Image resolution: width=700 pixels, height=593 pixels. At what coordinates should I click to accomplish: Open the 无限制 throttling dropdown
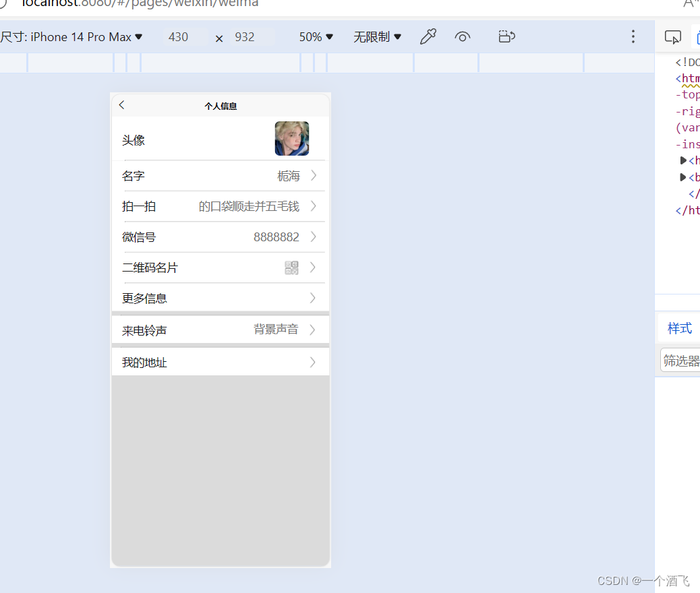377,37
